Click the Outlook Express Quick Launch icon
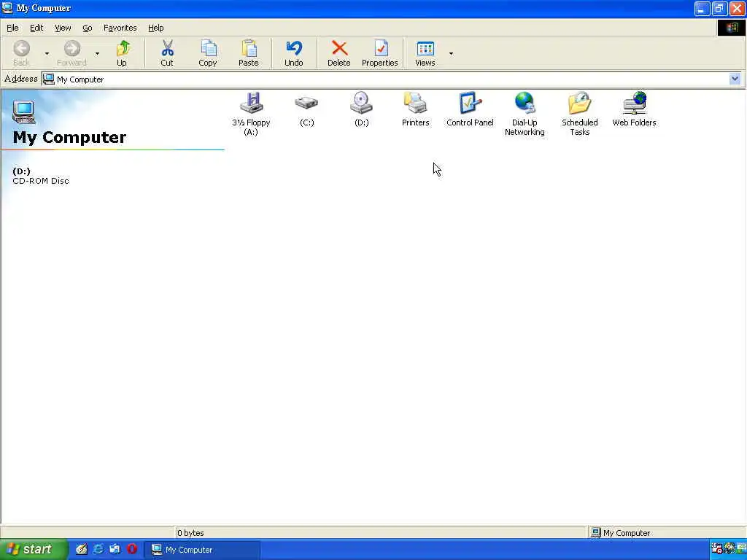This screenshot has width=747, height=560. point(115,549)
